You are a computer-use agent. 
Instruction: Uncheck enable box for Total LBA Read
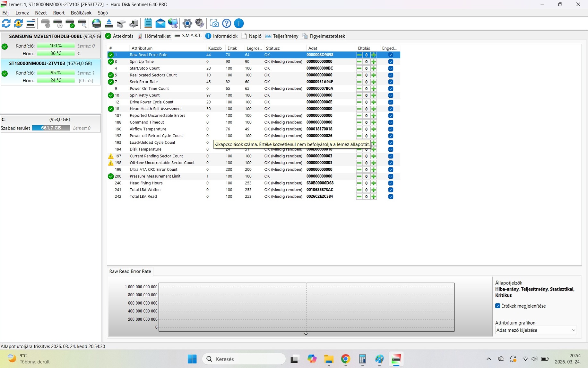tap(391, 197)
